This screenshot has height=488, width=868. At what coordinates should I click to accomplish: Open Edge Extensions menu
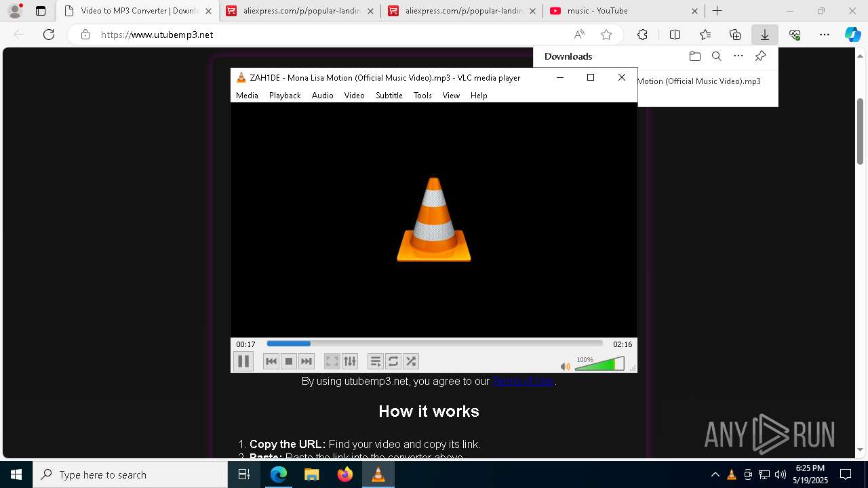click(x=642, y=35)
